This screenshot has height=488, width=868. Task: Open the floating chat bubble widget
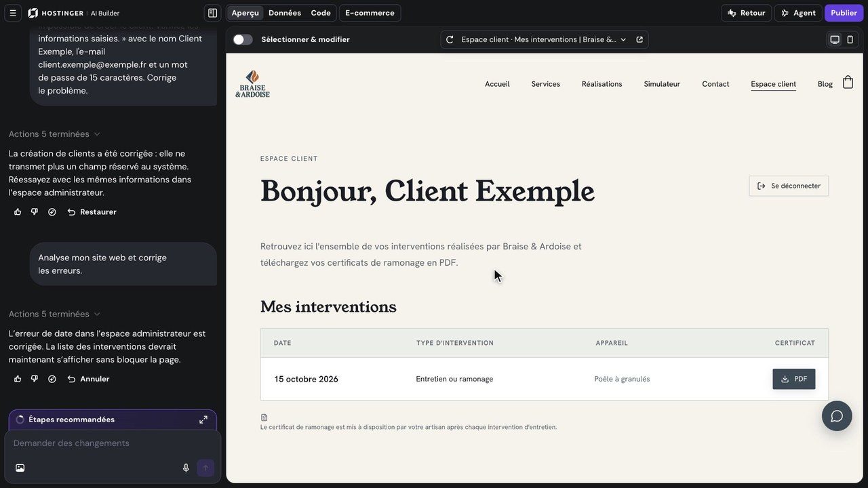coord(837,416)
